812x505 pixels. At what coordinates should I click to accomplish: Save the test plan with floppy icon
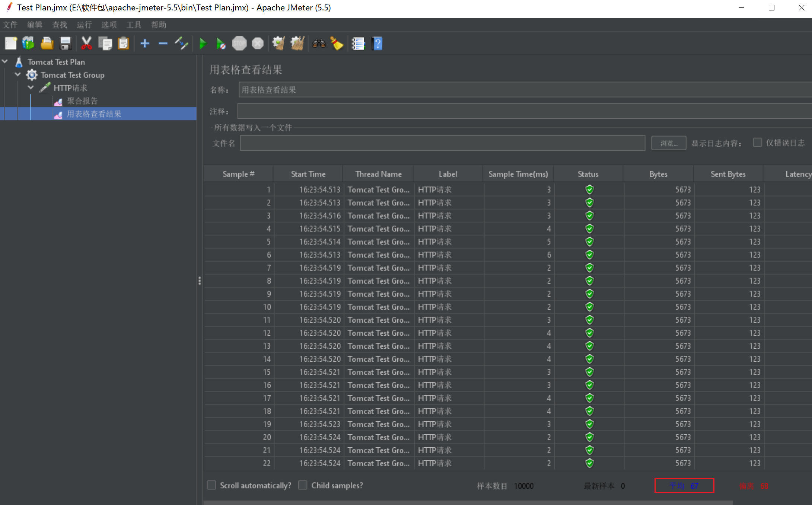tap(66, 44)
